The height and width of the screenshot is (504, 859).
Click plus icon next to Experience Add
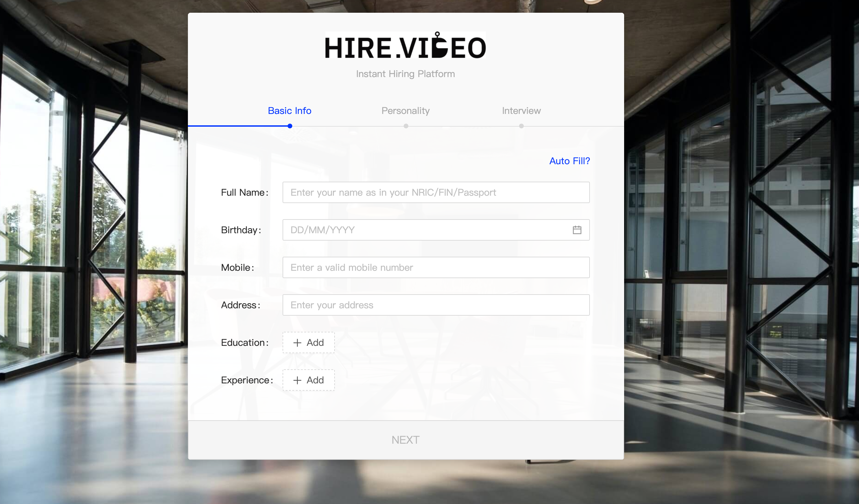297,380
